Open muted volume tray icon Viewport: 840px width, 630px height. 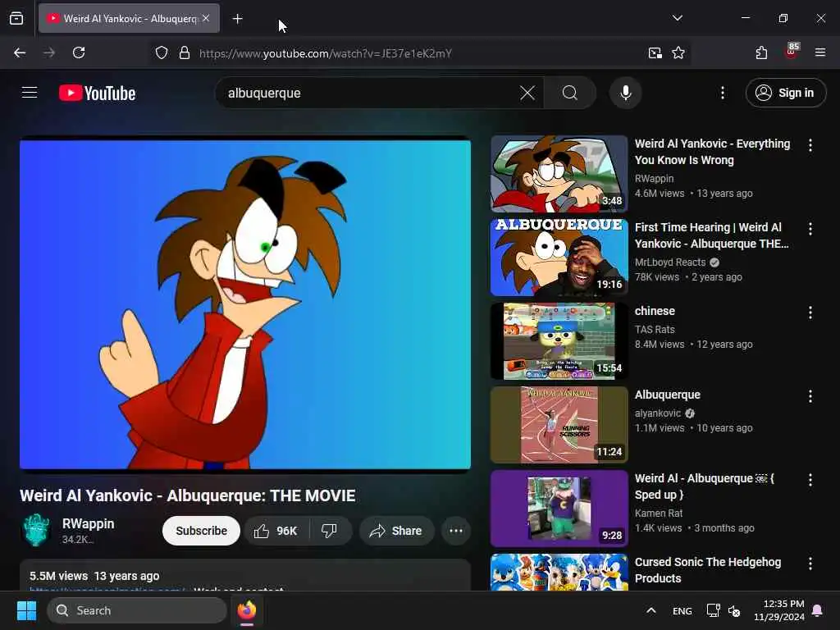(734, 610)
